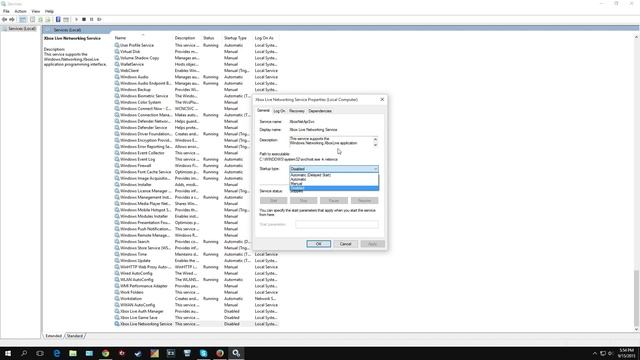The width and height of the screenshot is (640, 360).
Task: Select the Xbox Live Game Save row
Action: point(196,318)
